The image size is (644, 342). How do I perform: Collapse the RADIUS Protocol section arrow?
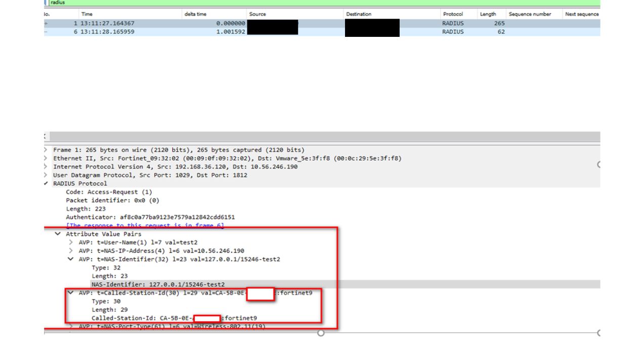tap(47, 183)
